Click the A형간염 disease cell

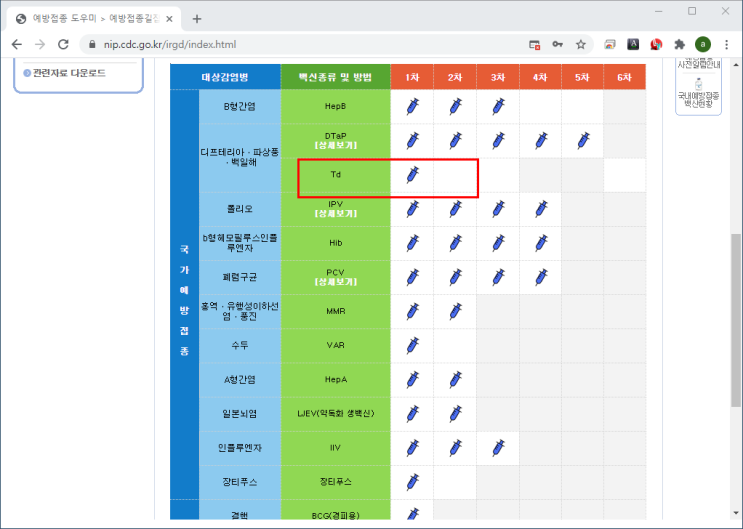(240, 380)
